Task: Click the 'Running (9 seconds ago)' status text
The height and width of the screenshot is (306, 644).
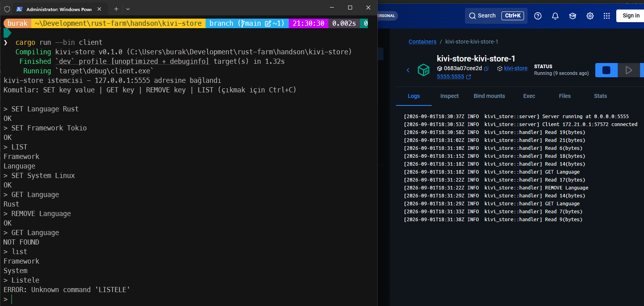Action: point(561,73)
